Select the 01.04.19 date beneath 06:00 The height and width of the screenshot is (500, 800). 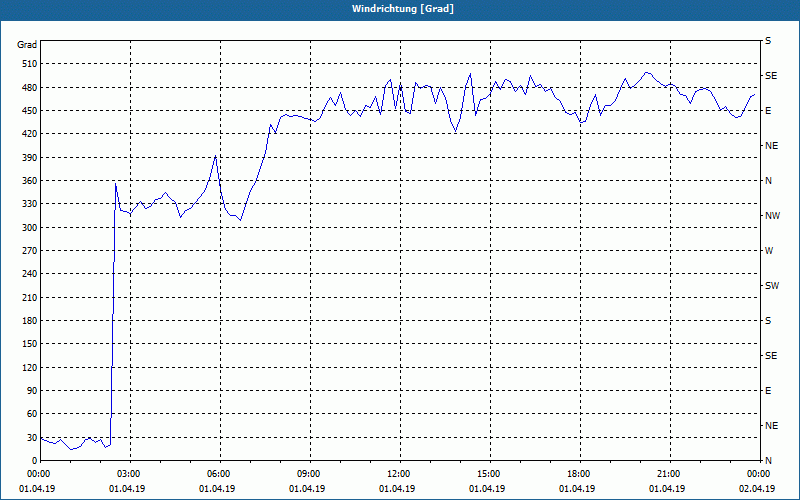tap(217, 489)
